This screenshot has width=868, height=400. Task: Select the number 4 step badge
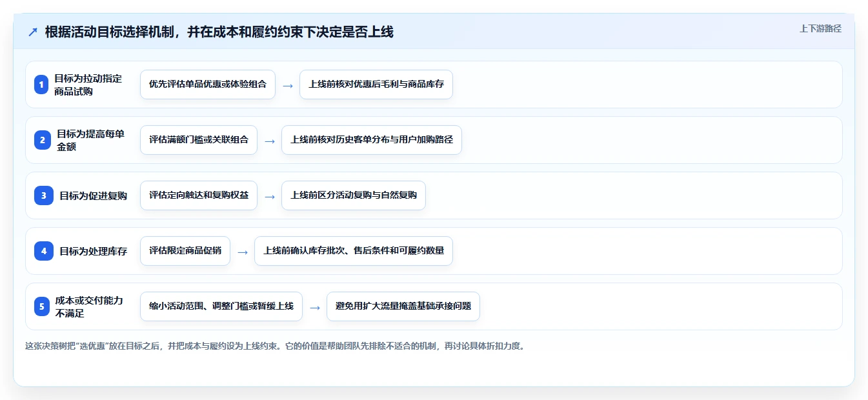click(x=44, y=251)
